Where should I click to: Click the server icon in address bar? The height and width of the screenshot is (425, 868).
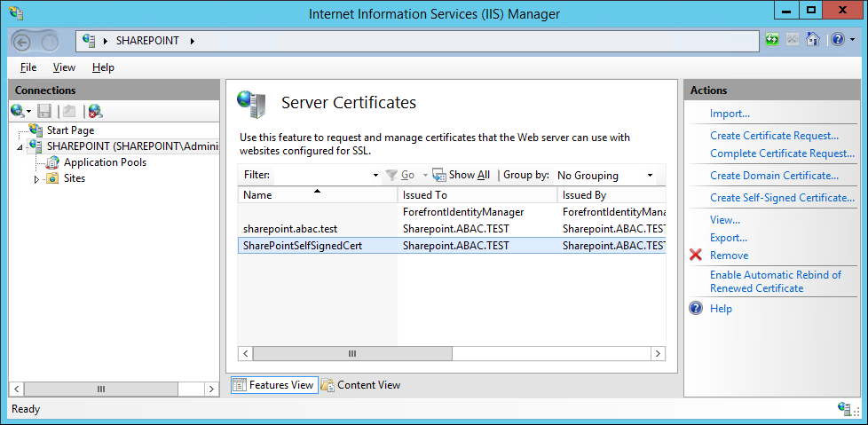89,40
